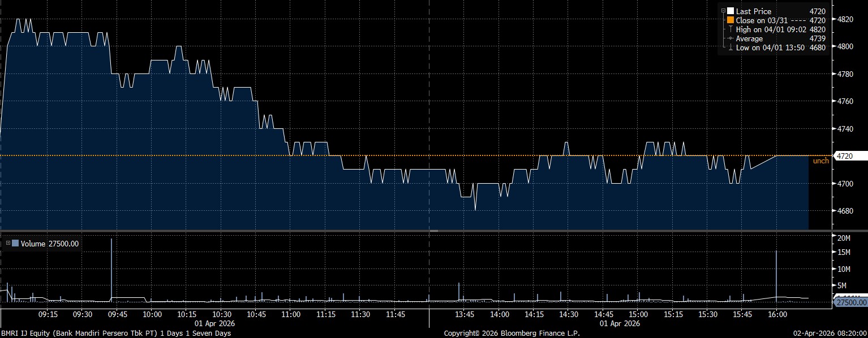868x338 pixels.
Task: Click the orange Close on 03/31 swatch
Action: pyautogui.click(x=731, y=20)
